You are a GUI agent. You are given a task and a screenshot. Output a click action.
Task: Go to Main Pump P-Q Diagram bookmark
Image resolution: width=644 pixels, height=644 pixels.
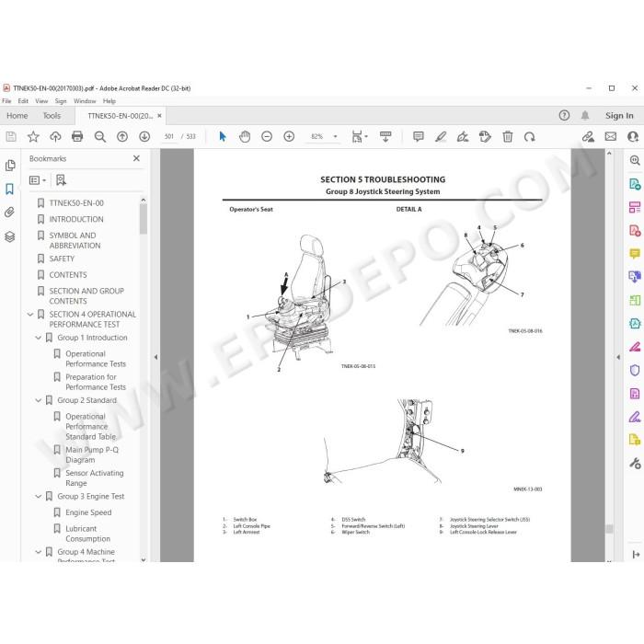pos(92,454)
